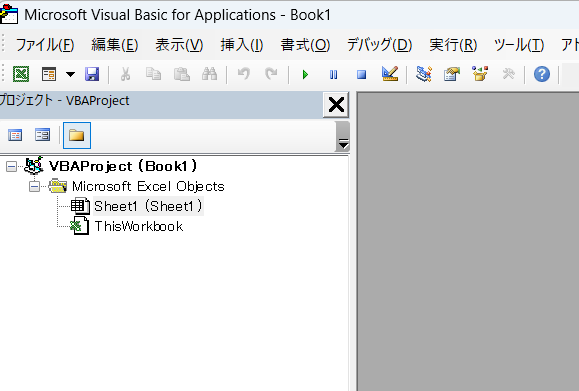Viewport: 579px width, 391px height.
Task: Click the VBA title bar application icon
Action: 8,14
